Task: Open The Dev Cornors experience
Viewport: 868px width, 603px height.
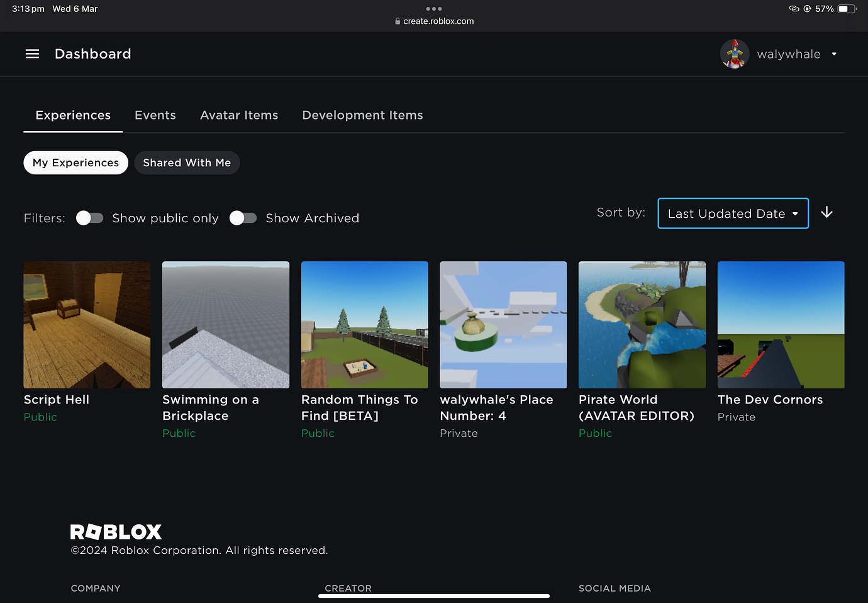Action: pyautogui.click(x=781, y=325)
